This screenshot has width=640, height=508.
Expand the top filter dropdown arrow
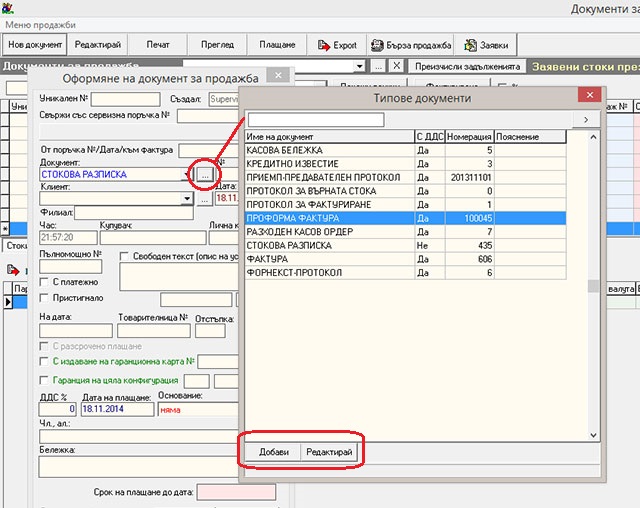coord(359,66)
